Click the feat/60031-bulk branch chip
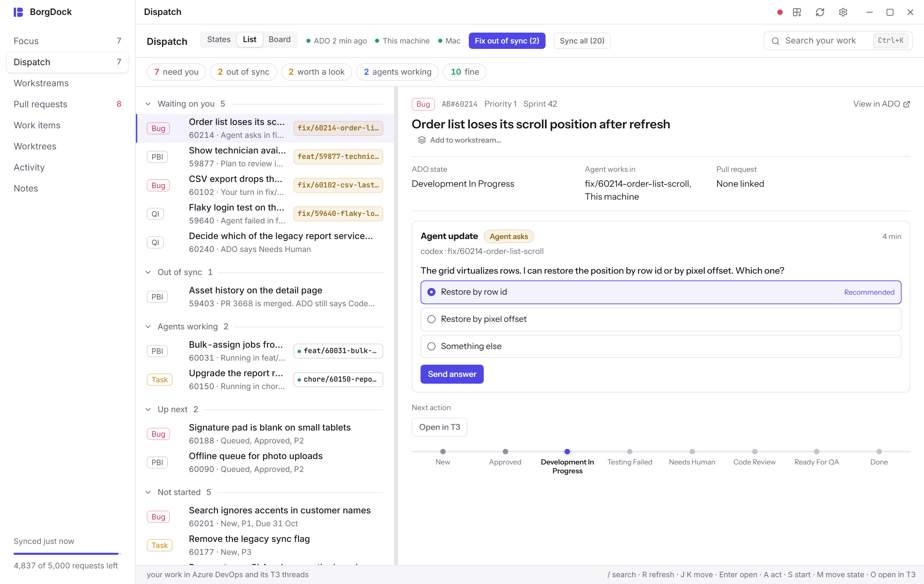924x584 pixels. pos(338,351)
